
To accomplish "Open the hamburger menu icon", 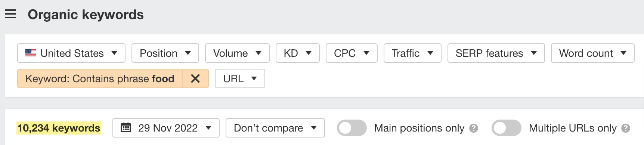I will [10, 14].
